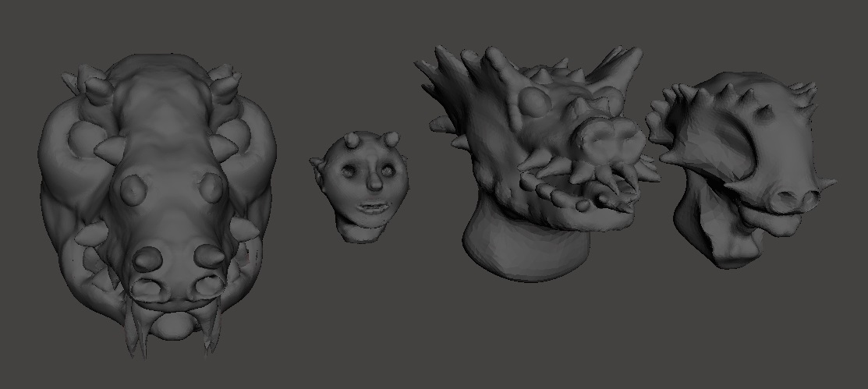Select the large frog-like creature head model

[158, 205]
